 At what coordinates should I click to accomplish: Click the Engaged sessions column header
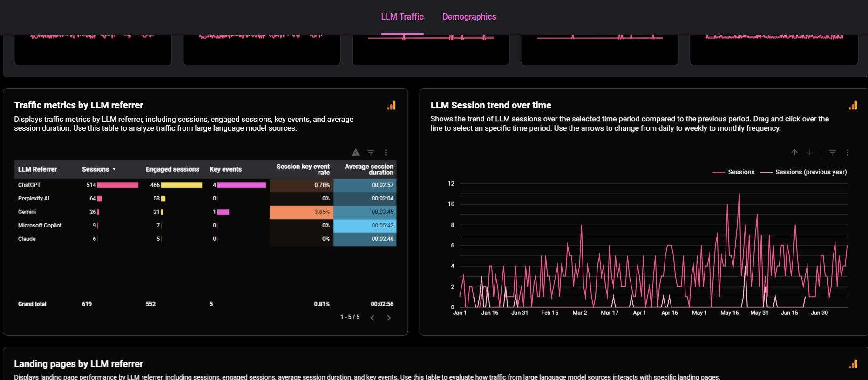172,169
